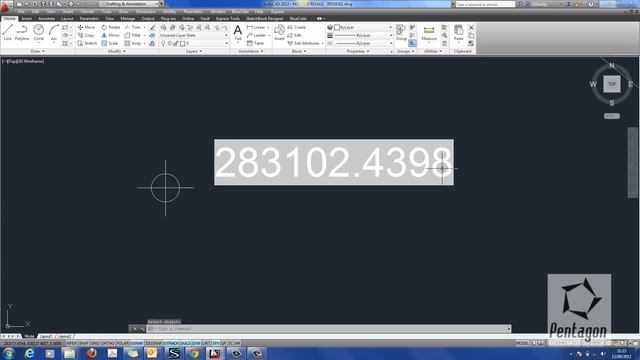The width and height of the screenshot is (640, 360).
Task: Click the Scale tool
Action: tap(110, 43)
